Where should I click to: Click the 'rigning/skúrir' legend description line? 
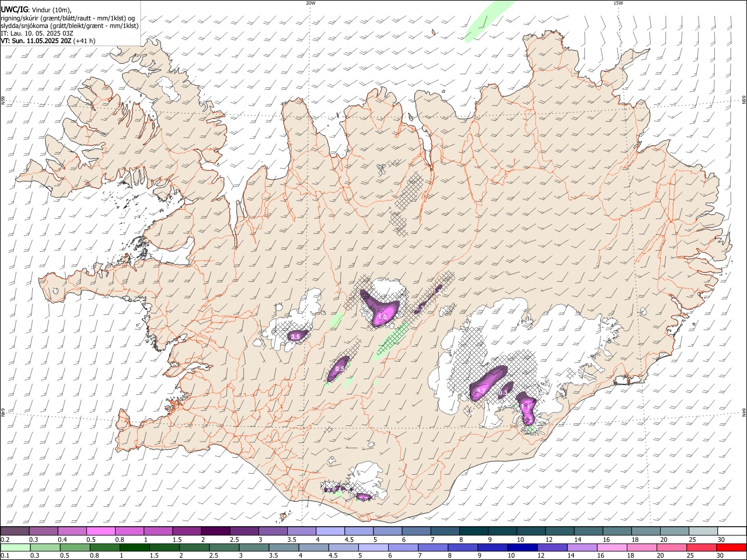[x=68, y=17]
